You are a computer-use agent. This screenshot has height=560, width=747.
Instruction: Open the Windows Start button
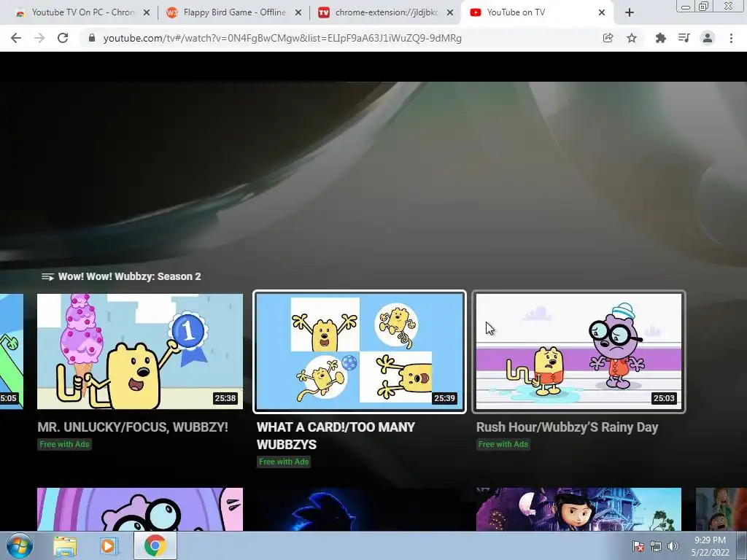(20, 545)
